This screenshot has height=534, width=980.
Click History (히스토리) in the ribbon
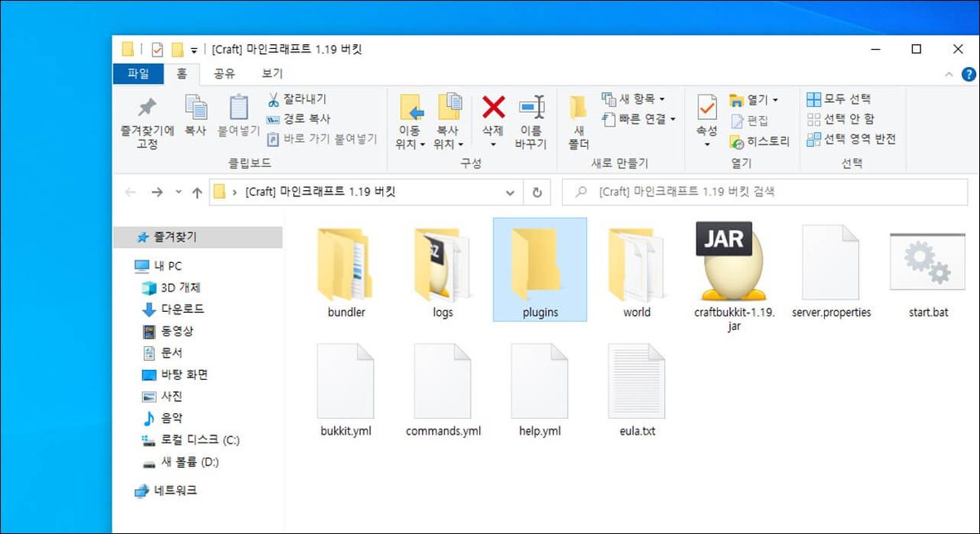[x=759, y=141]
